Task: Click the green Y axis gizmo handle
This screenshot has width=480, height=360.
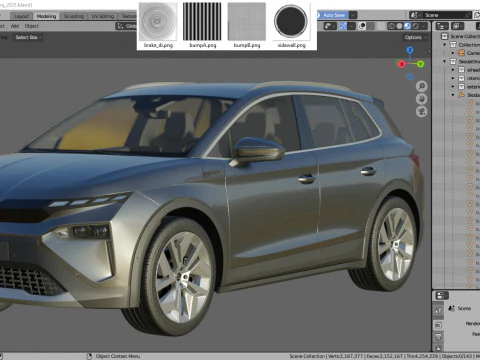Action: pyautogui.click(x=420, y=64)
